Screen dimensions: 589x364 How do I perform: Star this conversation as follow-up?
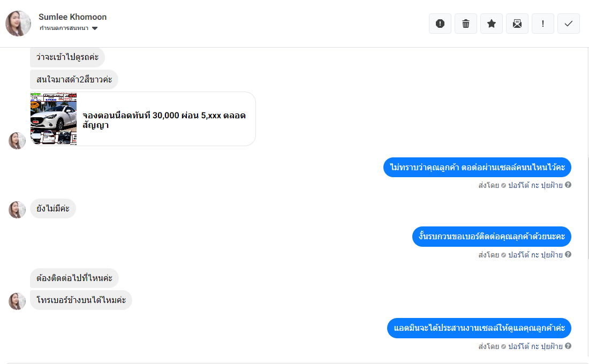coord(492,24)
